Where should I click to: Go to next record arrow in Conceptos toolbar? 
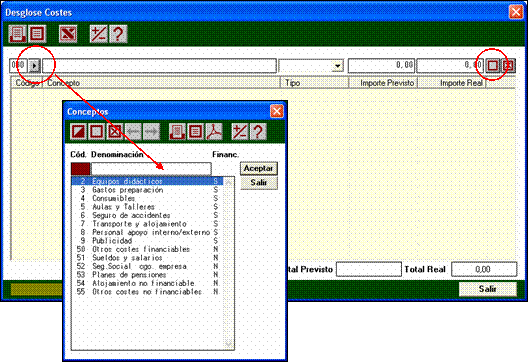(151, 131)
